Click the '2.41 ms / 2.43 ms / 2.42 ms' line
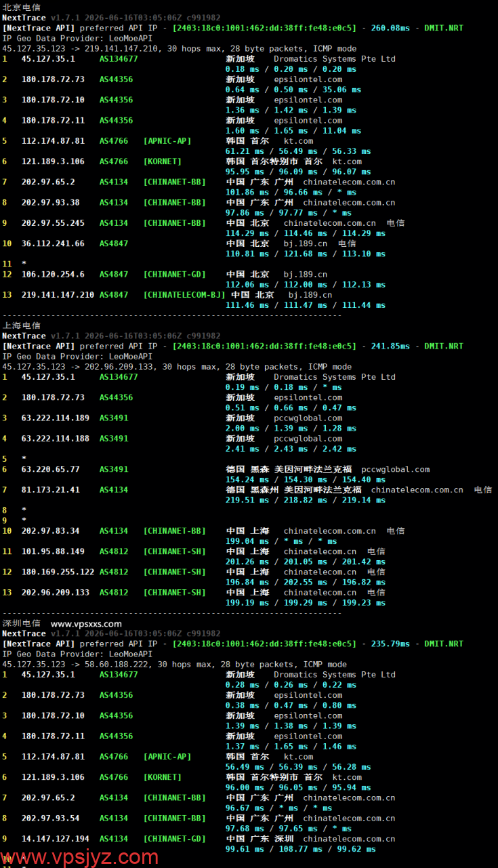This screenshot has height=868, width=498. click(291, 449)
